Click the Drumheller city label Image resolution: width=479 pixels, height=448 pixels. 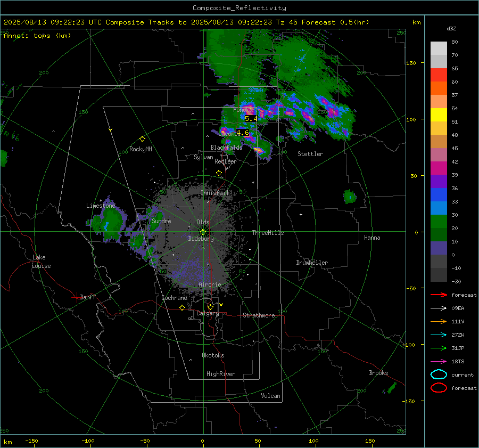(312, 263)
